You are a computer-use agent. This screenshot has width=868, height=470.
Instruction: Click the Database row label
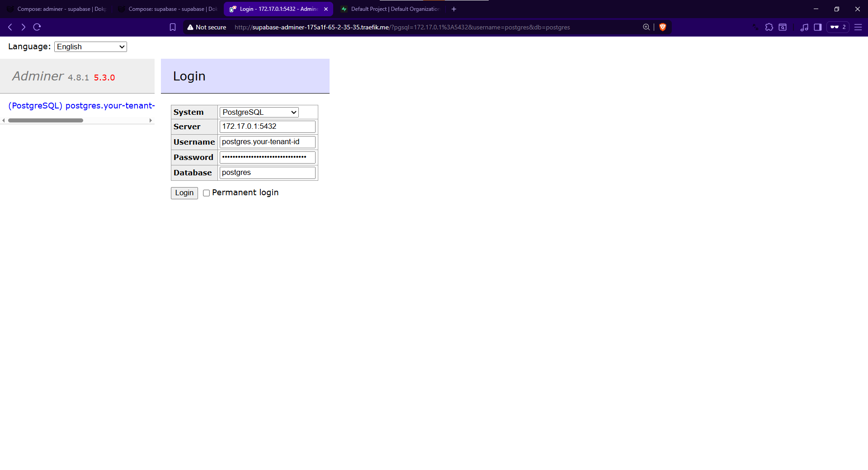193,173
